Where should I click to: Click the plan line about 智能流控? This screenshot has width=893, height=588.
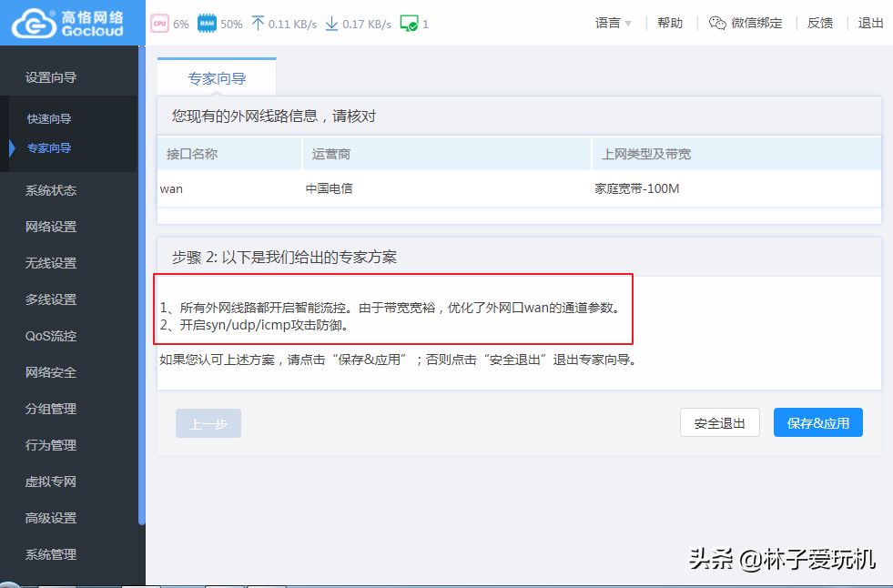tap(390, 308)
